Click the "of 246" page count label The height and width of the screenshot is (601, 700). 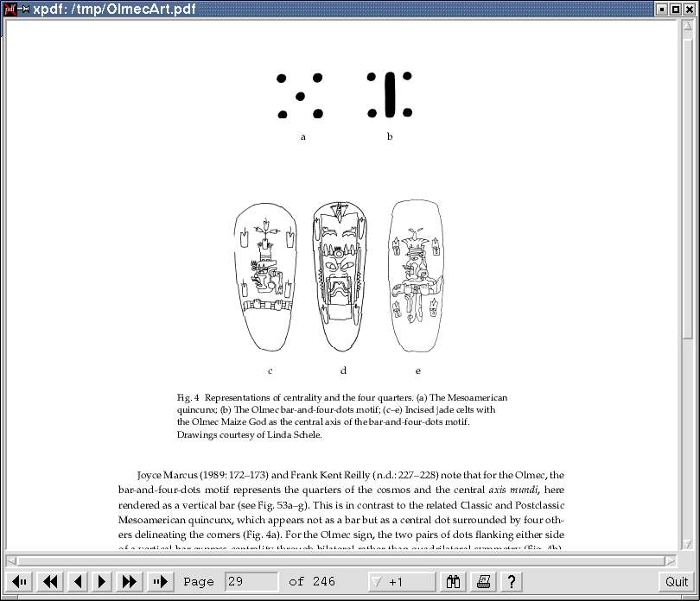coord(312,581)
